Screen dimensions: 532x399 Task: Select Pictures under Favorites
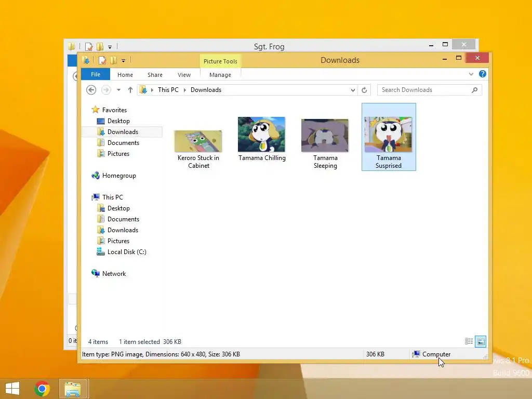118,153
